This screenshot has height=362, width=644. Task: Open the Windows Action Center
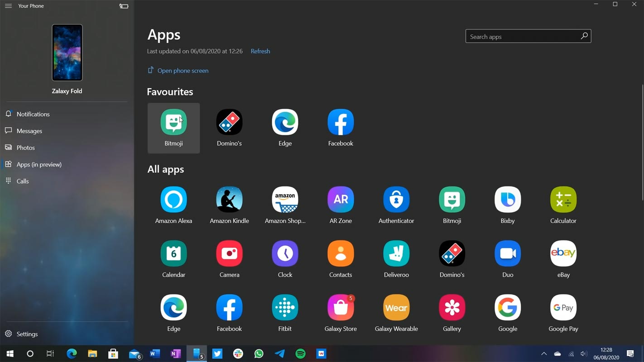click(630, 353)
